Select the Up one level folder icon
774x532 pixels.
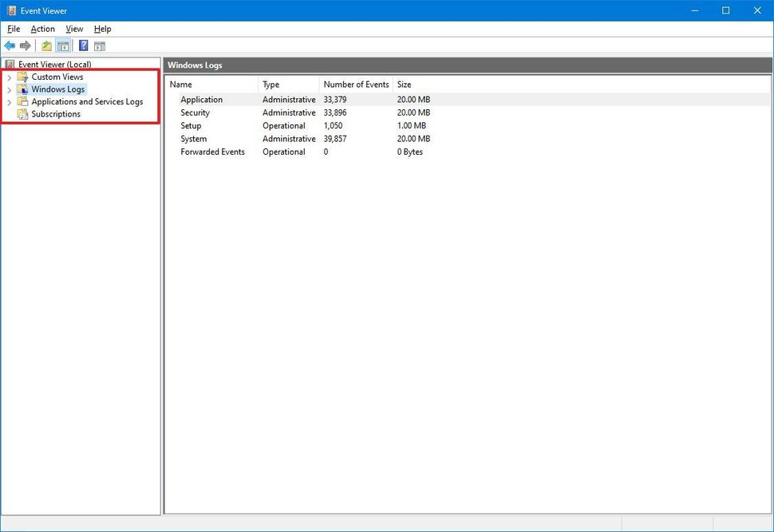pyautogui.click(x=45, y=45)
